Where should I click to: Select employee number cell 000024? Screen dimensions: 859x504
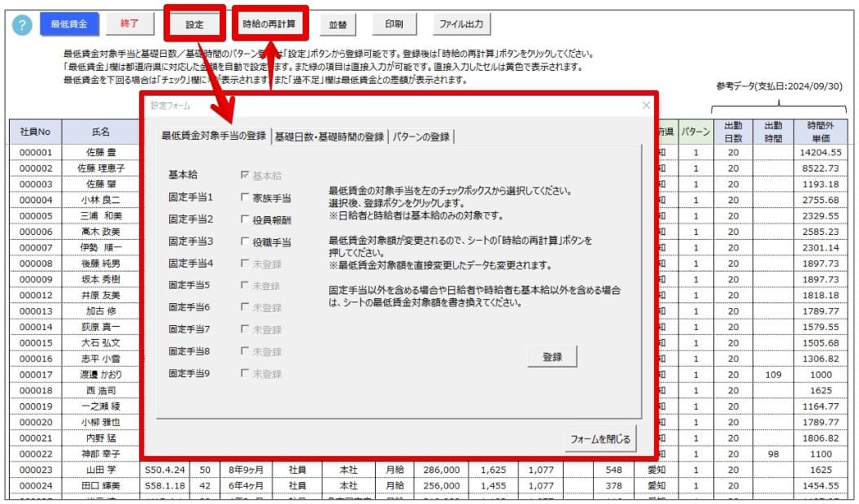coord(36,485)
